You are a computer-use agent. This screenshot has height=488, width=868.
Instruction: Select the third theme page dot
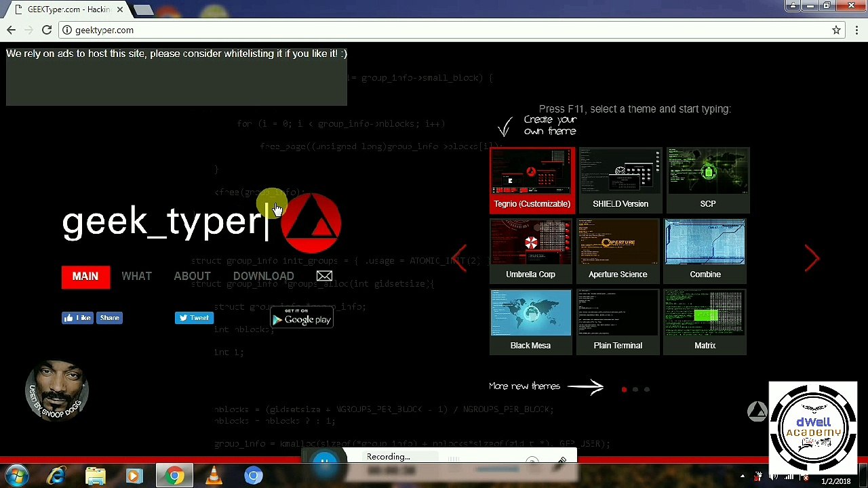(647, 389)
